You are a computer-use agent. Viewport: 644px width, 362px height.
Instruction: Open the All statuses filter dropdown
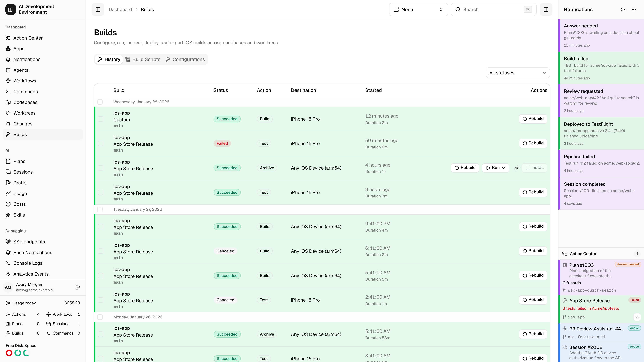pyautogui.click(x=518, y=73)
